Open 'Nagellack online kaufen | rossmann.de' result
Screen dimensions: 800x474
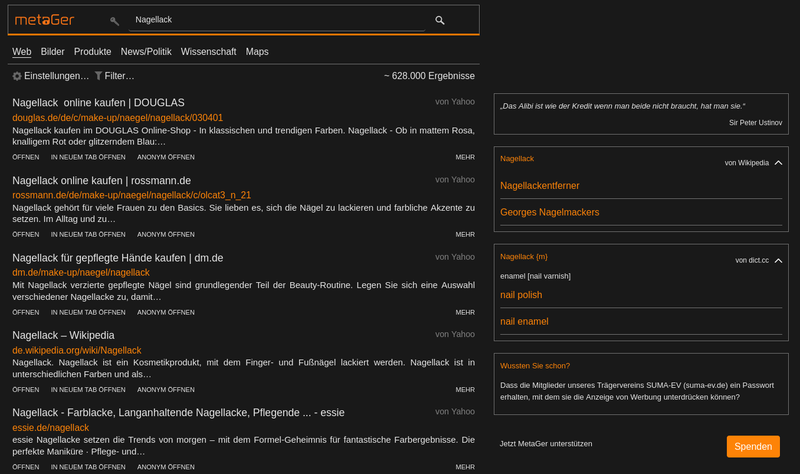pyautogui.click(x=102, y=181)
